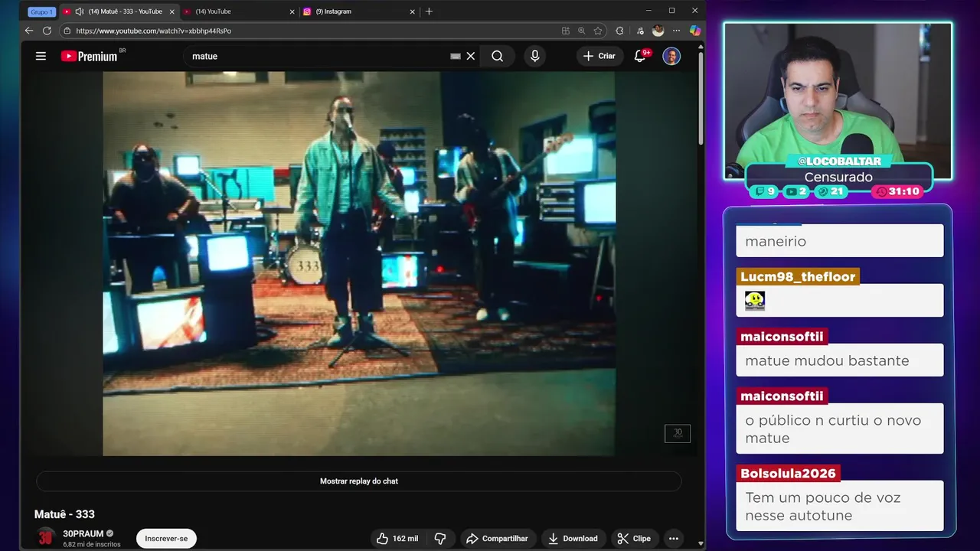Click '6,82 mi de inscritos' subscriber count
980x551 pixels.
tap(91, 545)
